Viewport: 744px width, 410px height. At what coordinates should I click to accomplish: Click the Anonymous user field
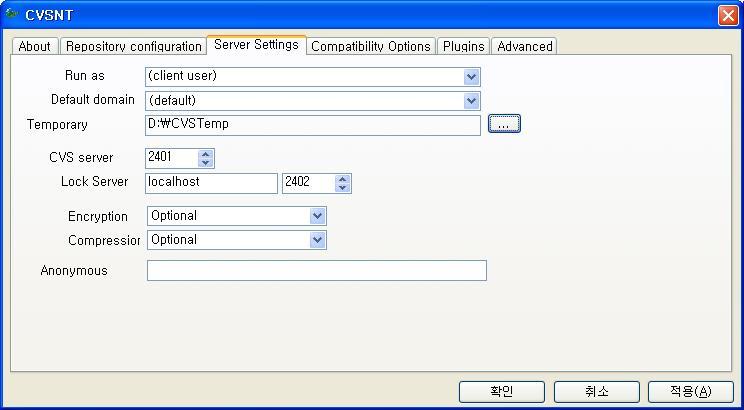click(317, 270)
